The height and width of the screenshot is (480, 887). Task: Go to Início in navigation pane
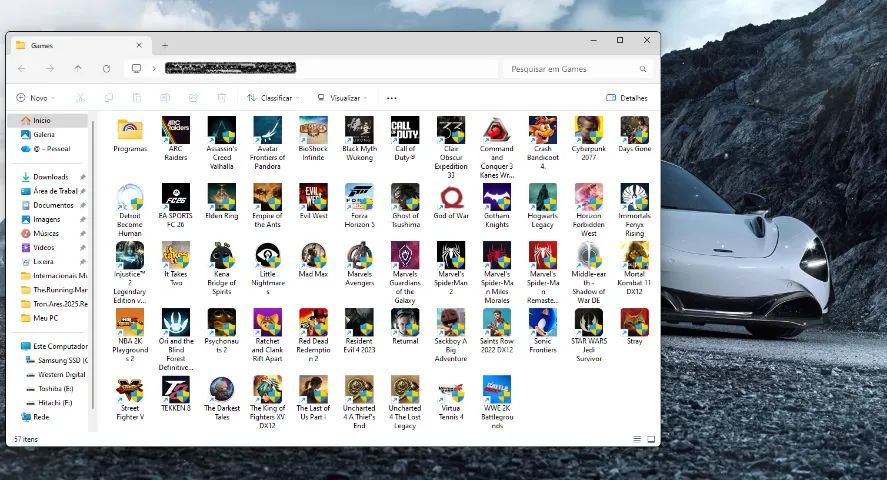pyautogui.click(x=48, y=120)
